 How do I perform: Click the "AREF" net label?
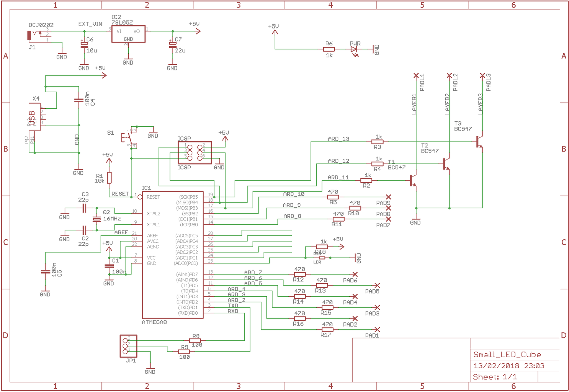pos(121,232)
